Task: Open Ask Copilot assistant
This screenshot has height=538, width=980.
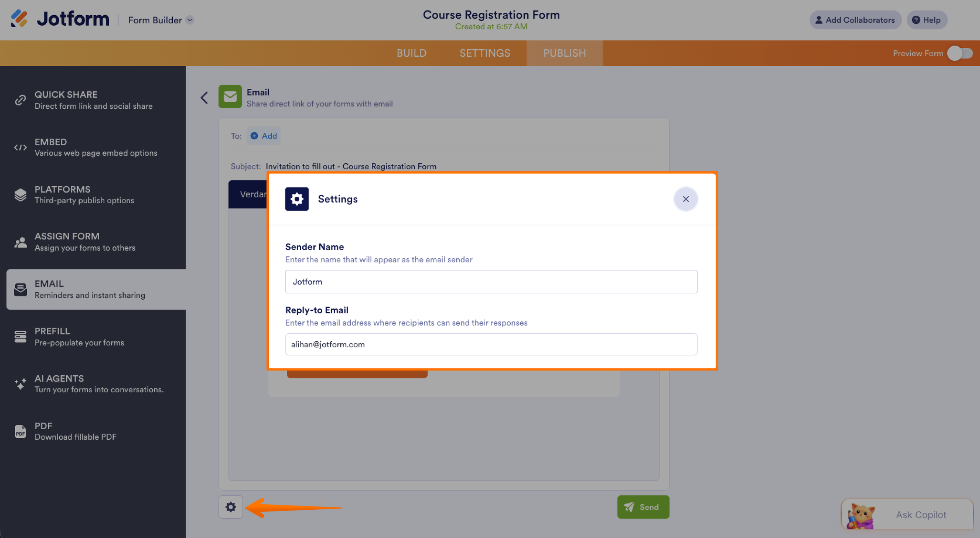Action: pos(907,515)
